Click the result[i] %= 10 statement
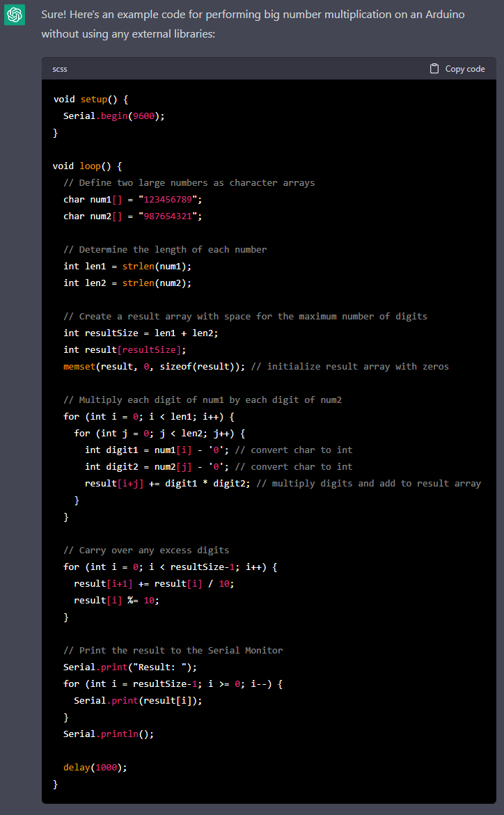This screenshot has width=504, height=815. 111,600
